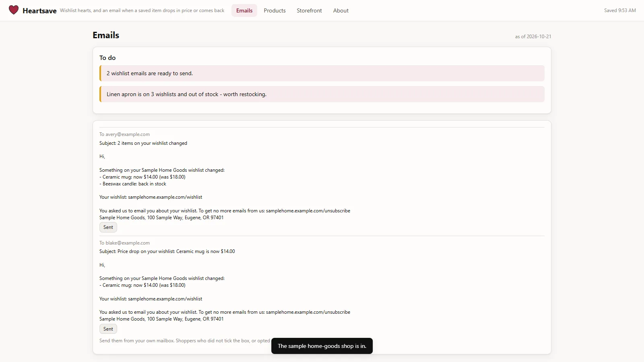The height and width of the screenshot is (362, 644).
Task: Click the wishlist URL line in avery's email
Action: [151, 197]
